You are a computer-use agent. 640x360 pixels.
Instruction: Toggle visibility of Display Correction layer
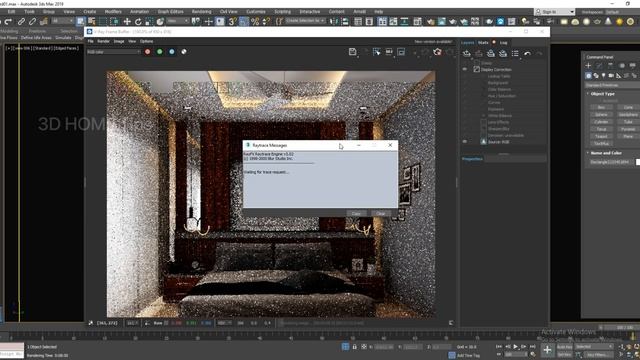click(x=464, y=70)
